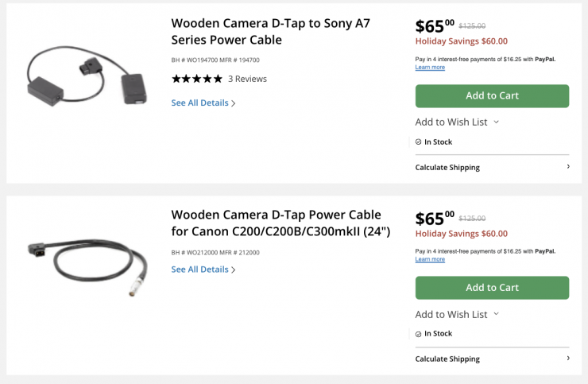588x384 pixels.
Task: Open the 3 Reviews link
Action: point(247,79)
